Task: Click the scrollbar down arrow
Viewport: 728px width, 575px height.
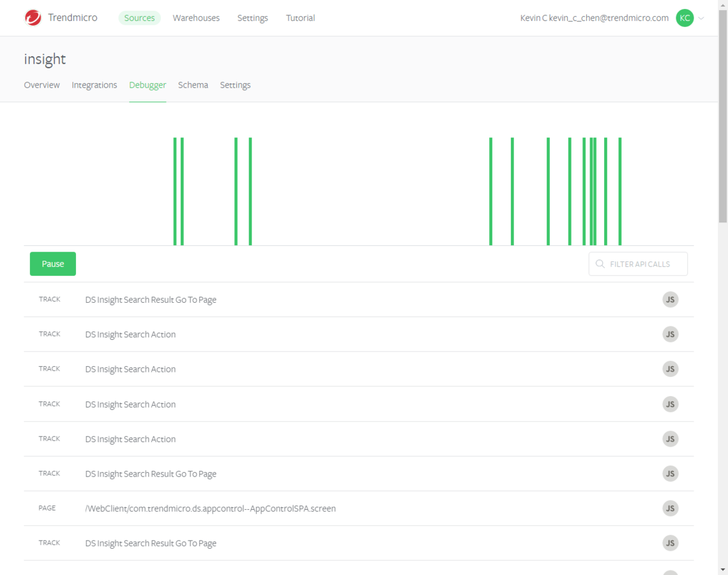Action: pos(723,570)
